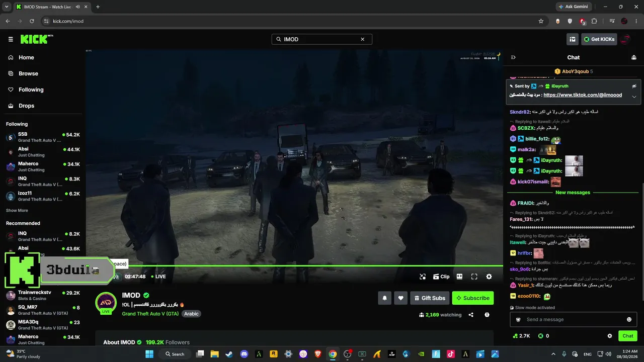Screen dimensions: 644x362
Task: Click the Get KICKs button
Action: pyautogui.click(x=599, y=39)
